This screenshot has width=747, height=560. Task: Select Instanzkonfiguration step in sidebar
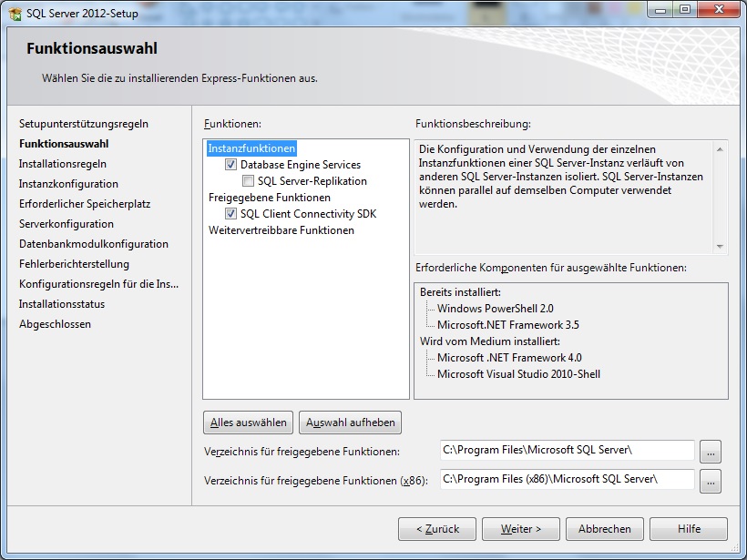pyautogui.click(x=68, y=184)
